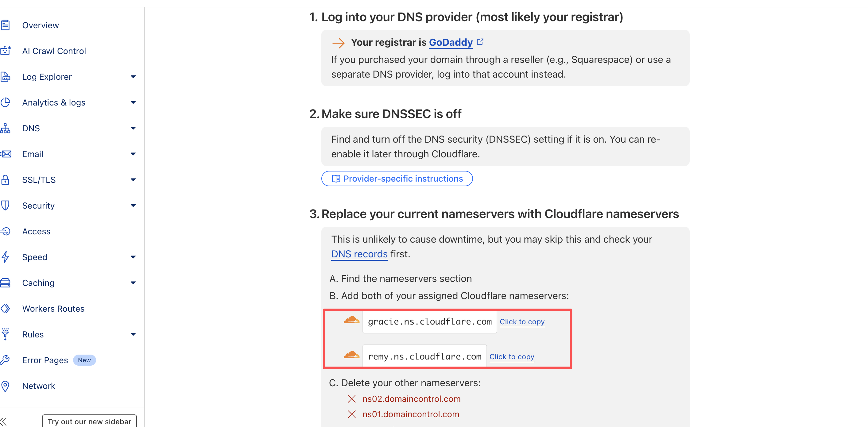The width and height of the screenshot is (868, 427).
Task: Click the SSL/TLS padlock icon
Action: [x=6, y=180]
